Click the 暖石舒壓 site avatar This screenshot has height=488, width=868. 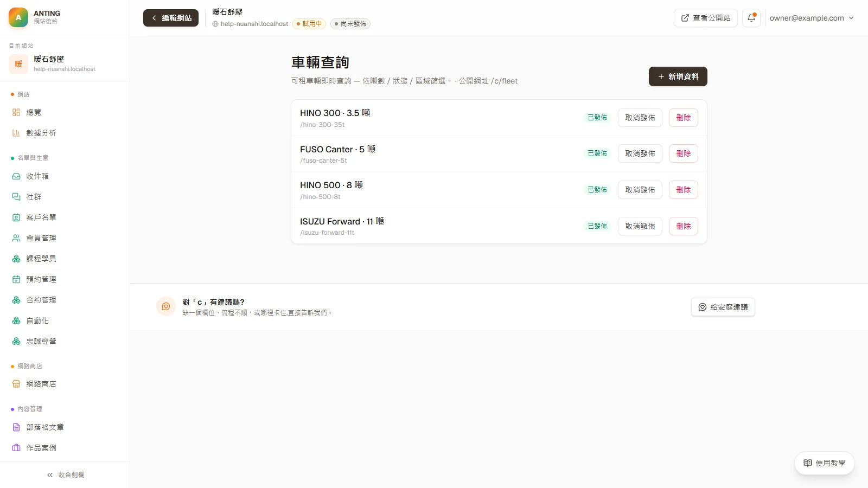pyautogui.click(x=18, y=64)
